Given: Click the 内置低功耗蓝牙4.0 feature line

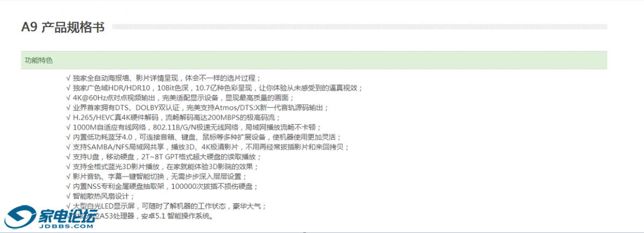Looking at the screenshot, I should (x=201, y=137).
